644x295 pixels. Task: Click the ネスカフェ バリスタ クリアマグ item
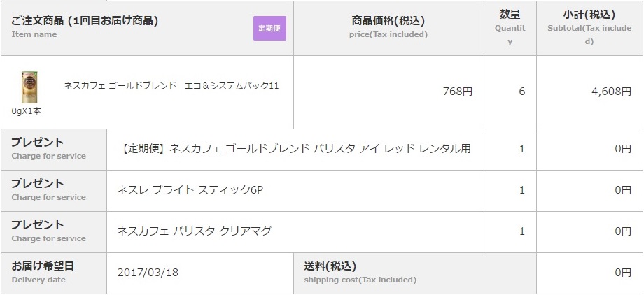(x=194, y=231)
